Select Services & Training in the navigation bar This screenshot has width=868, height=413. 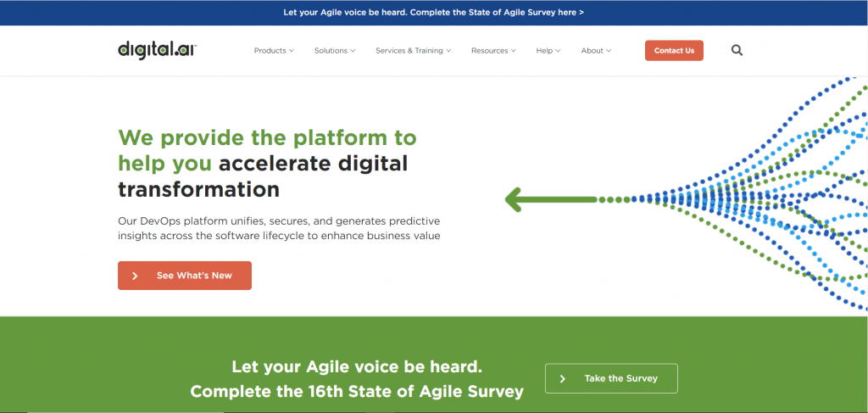[409, 51]
